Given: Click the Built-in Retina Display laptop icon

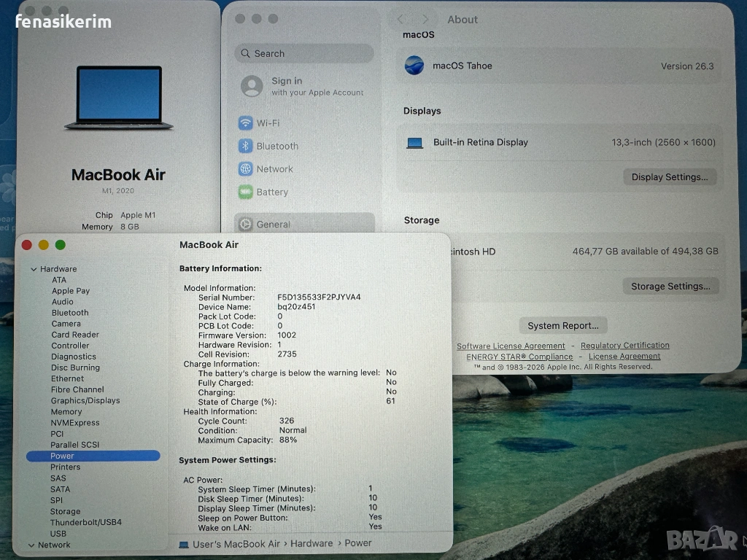Looking at the screenshot, I should (414, 142).
